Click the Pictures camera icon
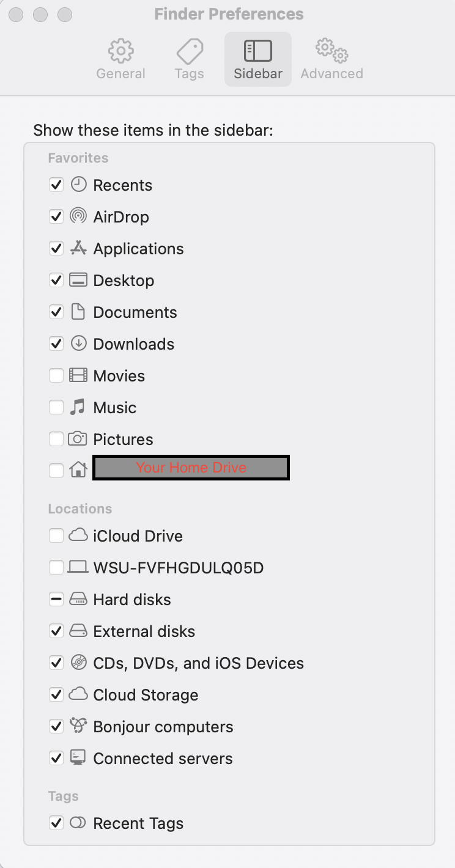Viewport: 455px width, 868px height. 78,439
